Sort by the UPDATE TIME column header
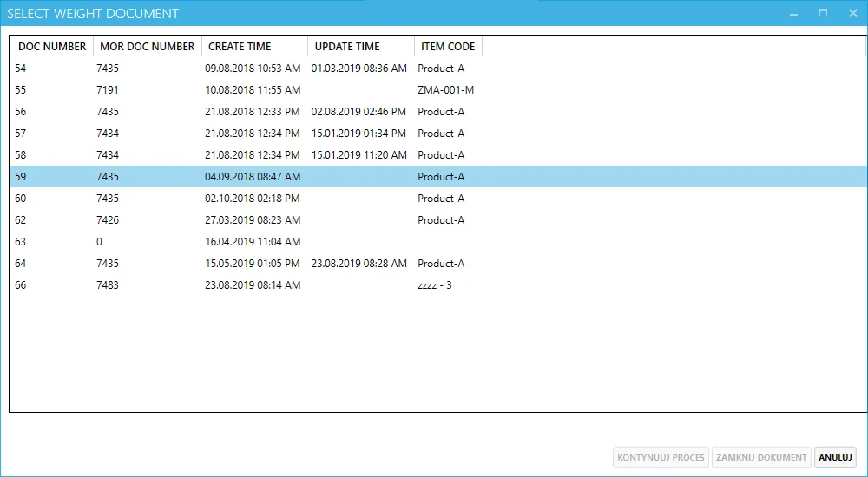Image resolution: width=868 pixels, height=477 pixels. tap(361, 47)
